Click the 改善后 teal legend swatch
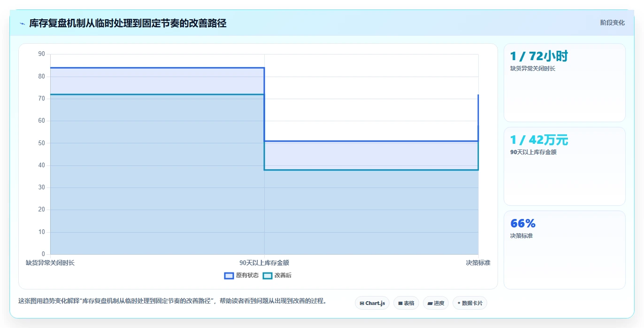644x328 pixels. (267, 275)
